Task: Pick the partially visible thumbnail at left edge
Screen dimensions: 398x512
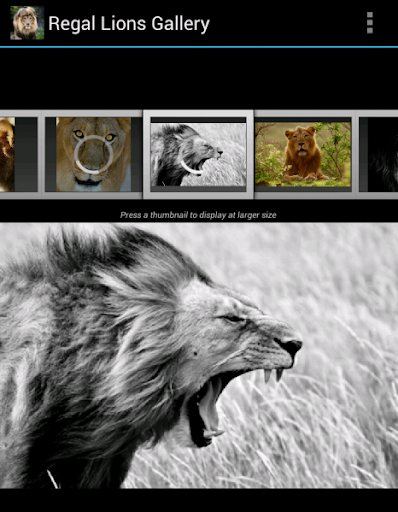Action: pos(18,154)
